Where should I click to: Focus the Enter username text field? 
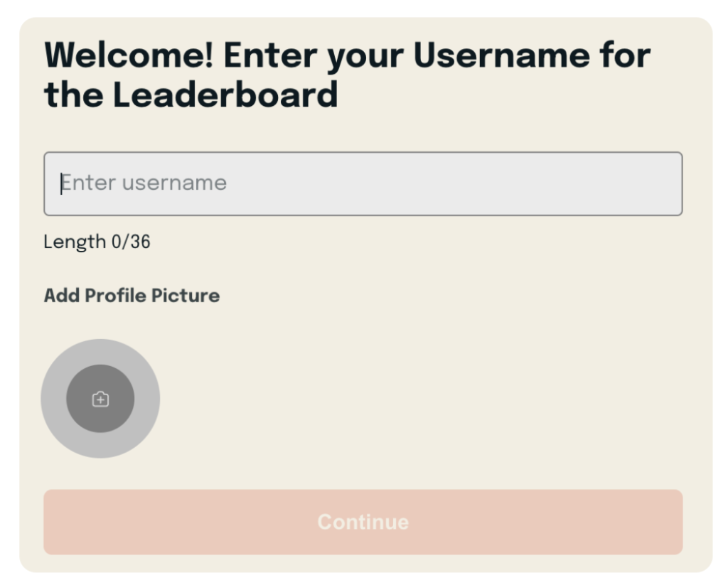363,183
